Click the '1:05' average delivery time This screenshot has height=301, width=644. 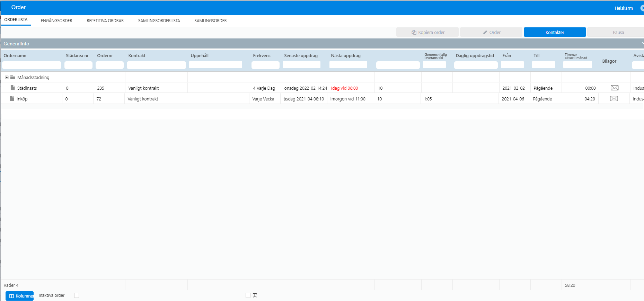[x=428, y=99]
